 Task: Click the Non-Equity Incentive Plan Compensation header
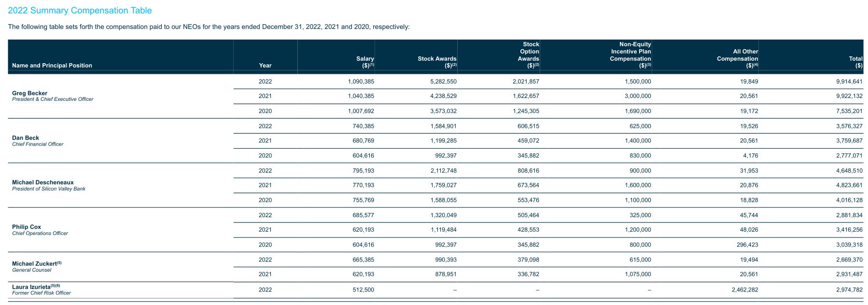tap(630, 55)
